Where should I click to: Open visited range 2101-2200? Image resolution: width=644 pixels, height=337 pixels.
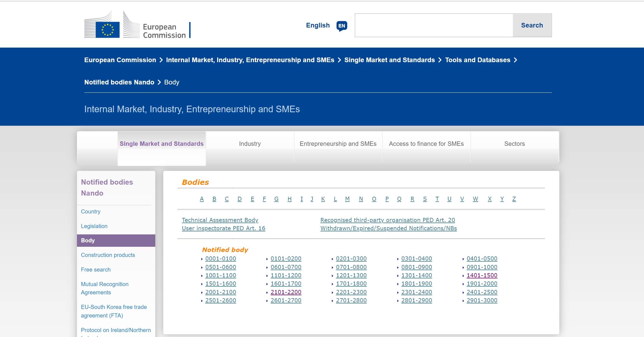click(286, 292)
